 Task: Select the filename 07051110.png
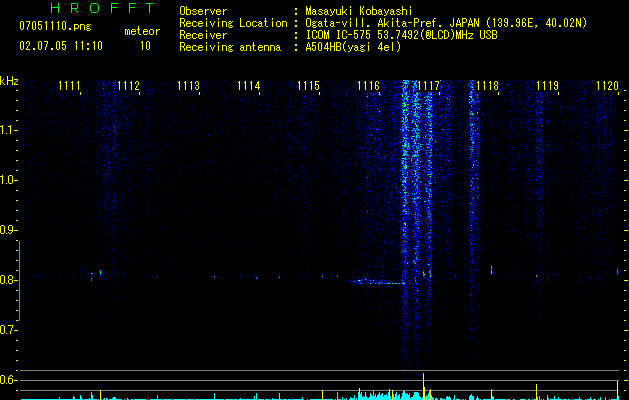click(x=55, y=27)
